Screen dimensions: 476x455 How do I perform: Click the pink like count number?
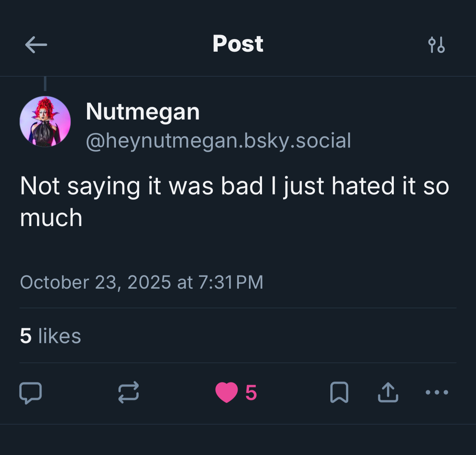pos(251,393)
